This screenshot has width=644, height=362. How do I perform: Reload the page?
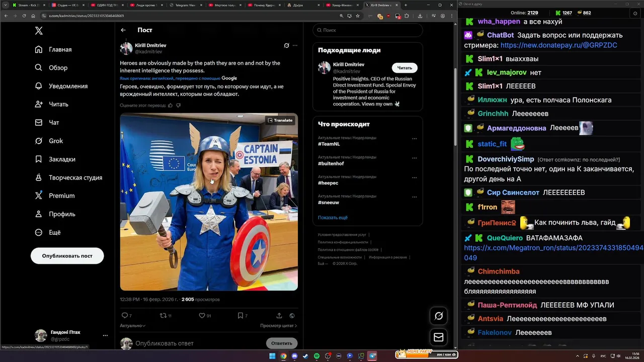24,16
